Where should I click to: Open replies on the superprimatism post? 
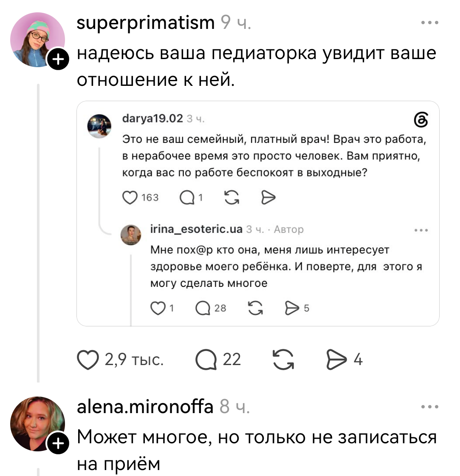click(206, 360)
